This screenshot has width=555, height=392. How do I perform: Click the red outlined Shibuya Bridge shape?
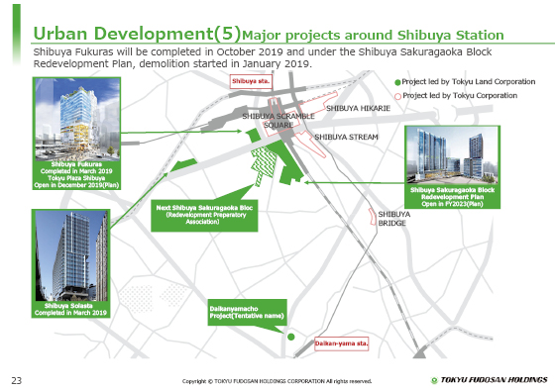coord(372,217)
